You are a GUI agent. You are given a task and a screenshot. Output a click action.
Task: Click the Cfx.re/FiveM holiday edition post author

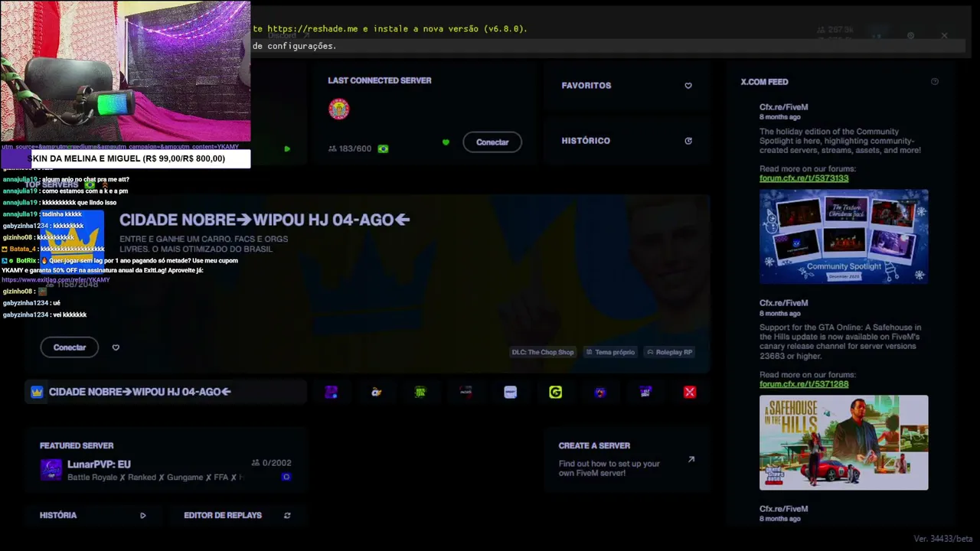[x=783, y=107]
